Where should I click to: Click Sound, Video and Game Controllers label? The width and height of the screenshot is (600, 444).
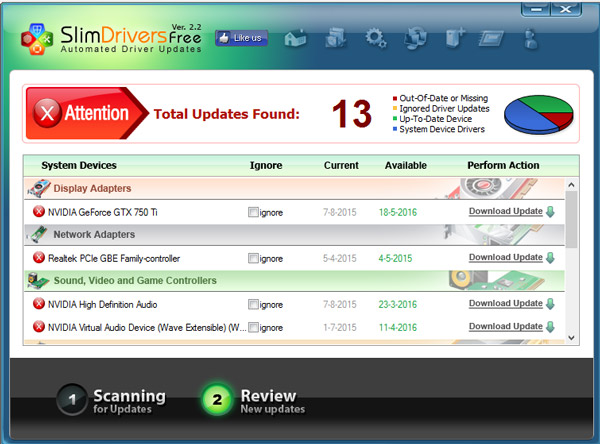(135, 281)
